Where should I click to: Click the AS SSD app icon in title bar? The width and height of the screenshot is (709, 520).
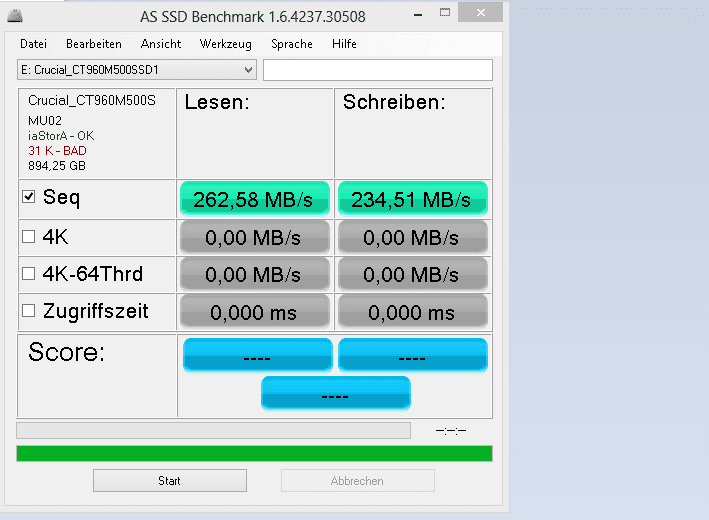(15, 16)
